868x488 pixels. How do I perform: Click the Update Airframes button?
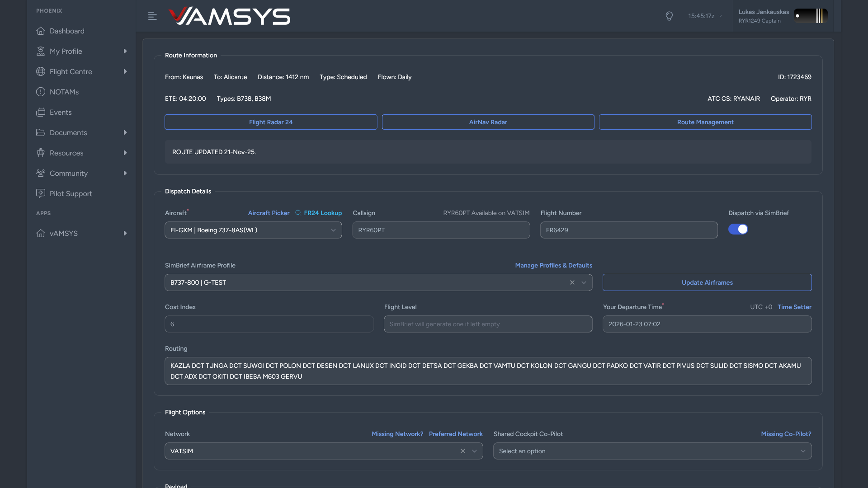click(707, 282)
